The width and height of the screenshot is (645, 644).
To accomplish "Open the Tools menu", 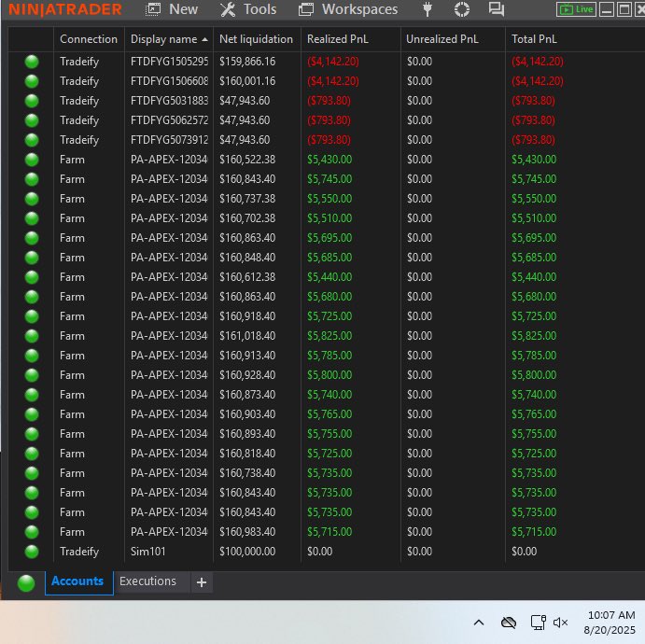I will (x=248, y=9).
